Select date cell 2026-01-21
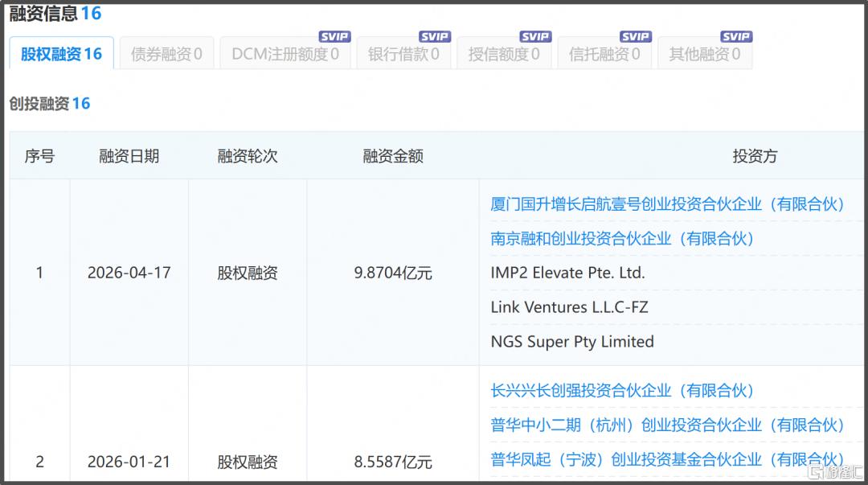The width and height of the screenshot is (868, 485). 129,462
